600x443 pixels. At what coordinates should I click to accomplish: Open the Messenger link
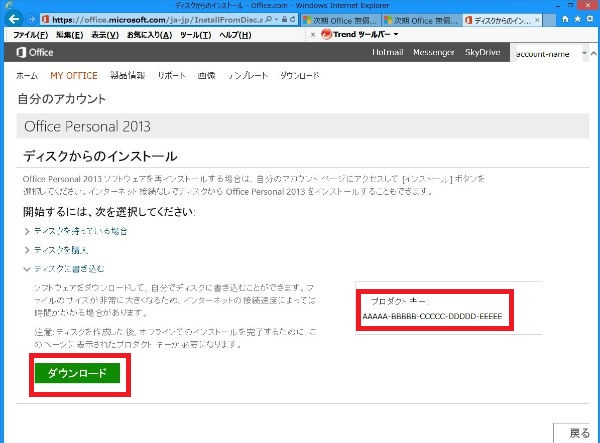tap(434, 52)
